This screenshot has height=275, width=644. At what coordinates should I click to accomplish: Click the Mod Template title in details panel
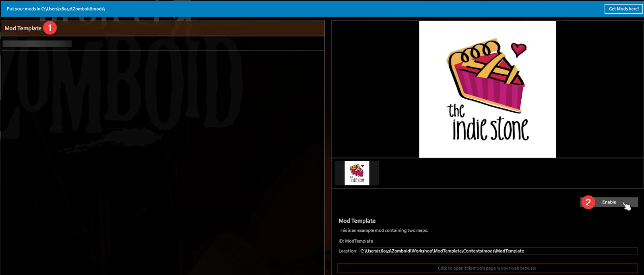pyautogui.click(x=357, y=221)
